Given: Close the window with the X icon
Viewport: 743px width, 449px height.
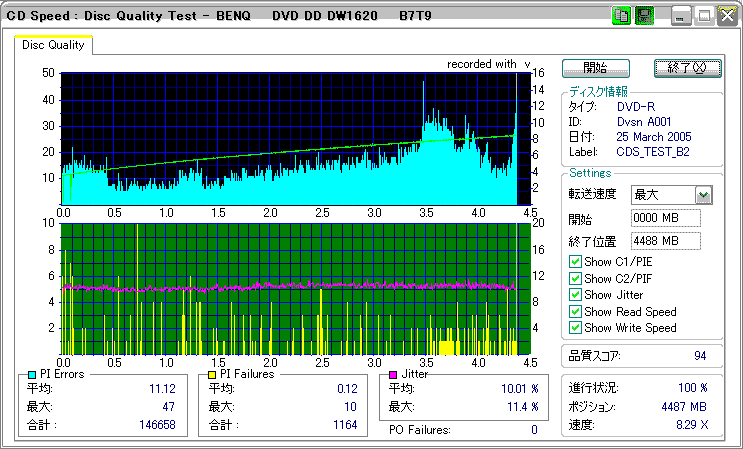Looking at the screenshot, I should click(726, 15).
